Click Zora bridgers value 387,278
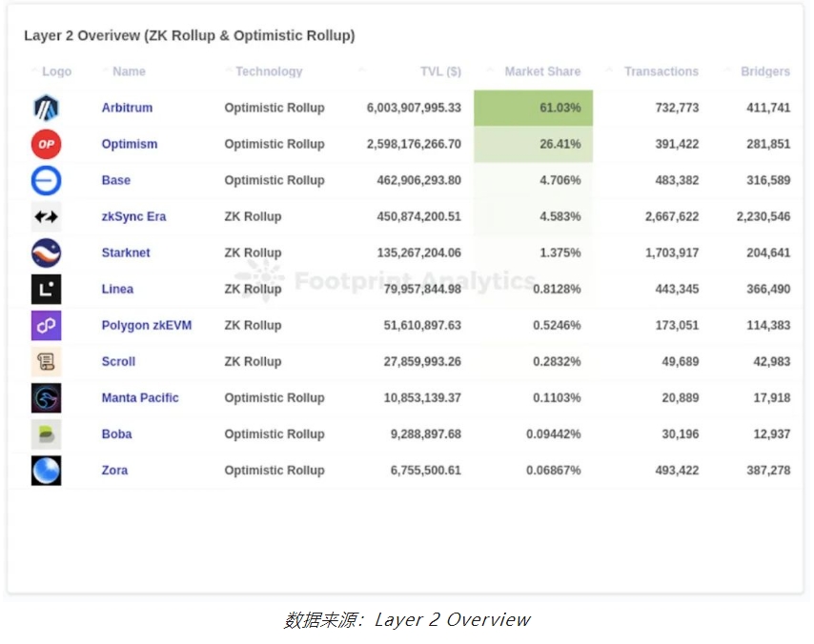 coord(768,471)
